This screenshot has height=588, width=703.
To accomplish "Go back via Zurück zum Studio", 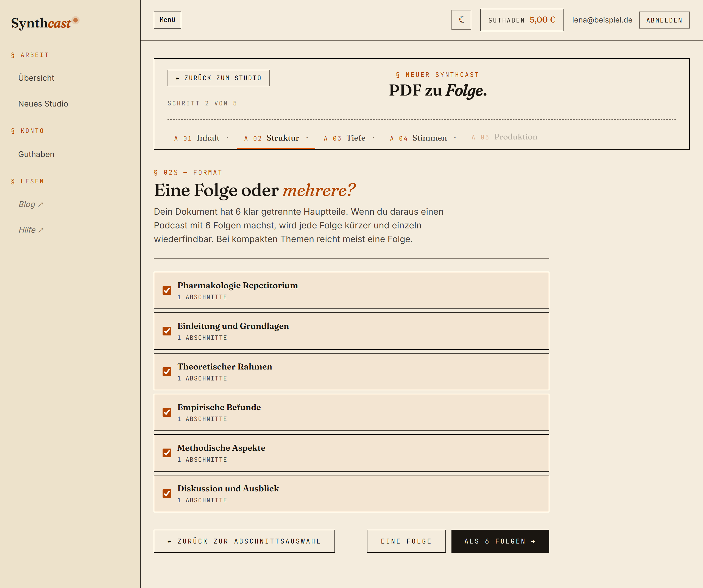I will click(218, 78).
